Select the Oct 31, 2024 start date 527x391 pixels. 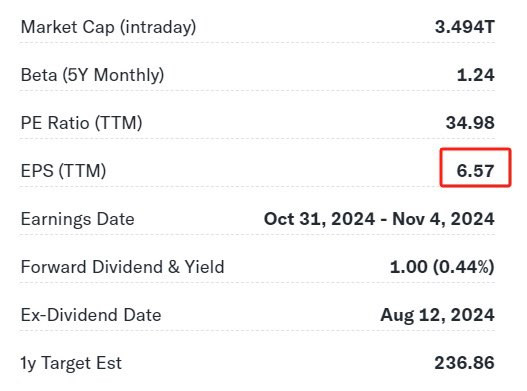coord(319,219)
